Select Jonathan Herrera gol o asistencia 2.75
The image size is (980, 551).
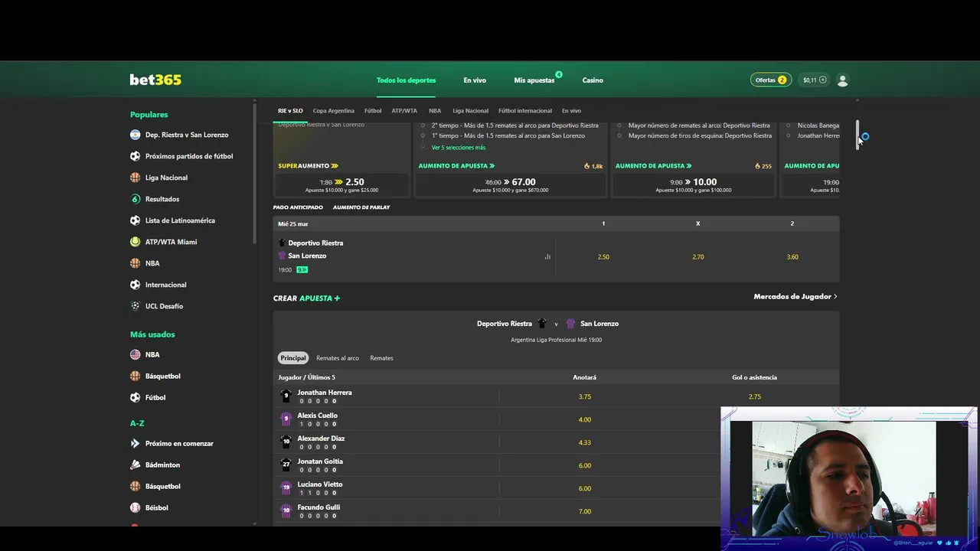(x=755, y=396)
